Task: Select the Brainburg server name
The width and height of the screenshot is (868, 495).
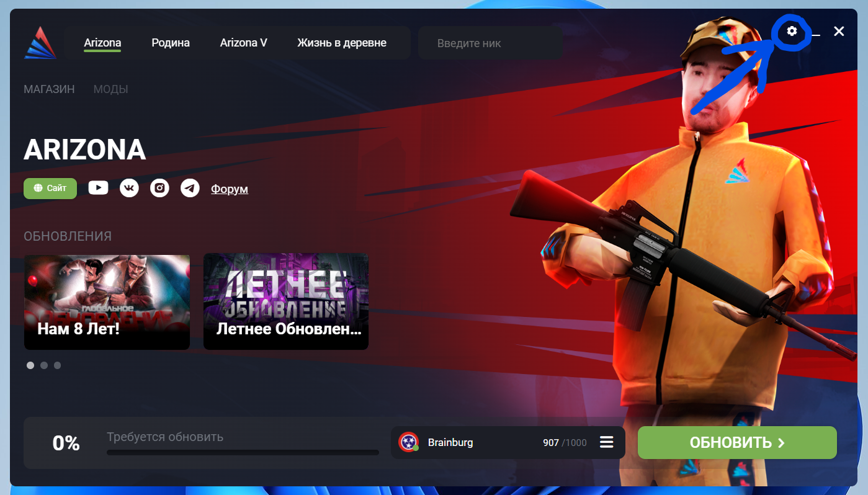Action: coord(450,442)
